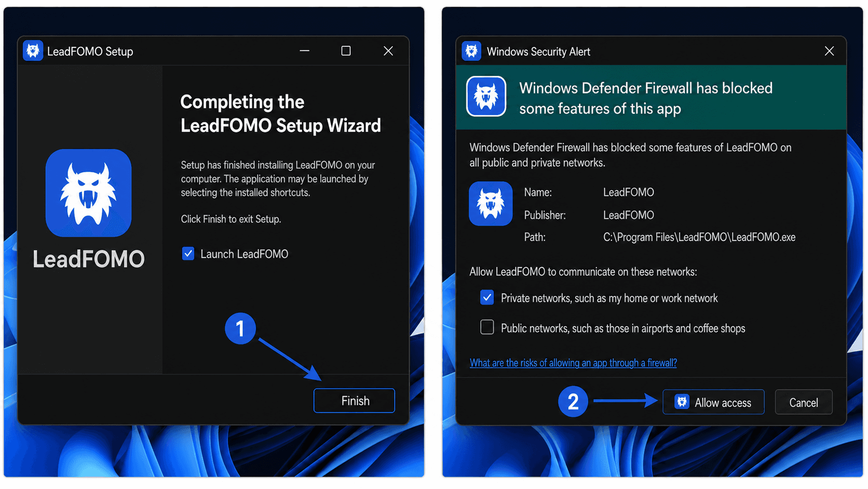This screenshot has width=868, height=489.
Task: Click Allow access in Windows Security Alert
Action: [x=713, y=402]
